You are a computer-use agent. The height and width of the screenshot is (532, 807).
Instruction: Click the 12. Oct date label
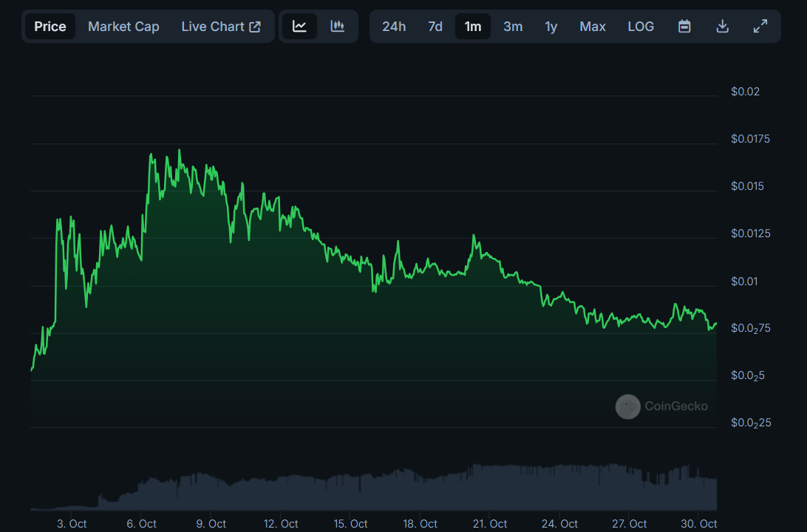point(281,524)
